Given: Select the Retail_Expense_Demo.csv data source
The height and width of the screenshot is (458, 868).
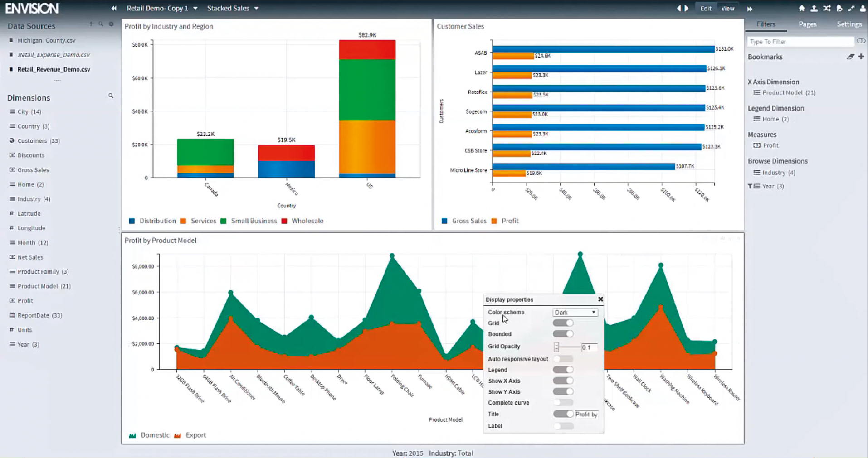Looking at the screenshot, I should coord(54,55).
